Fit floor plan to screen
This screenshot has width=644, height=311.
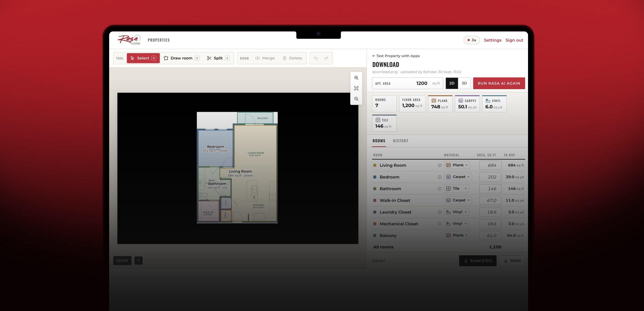click(356, 88)
